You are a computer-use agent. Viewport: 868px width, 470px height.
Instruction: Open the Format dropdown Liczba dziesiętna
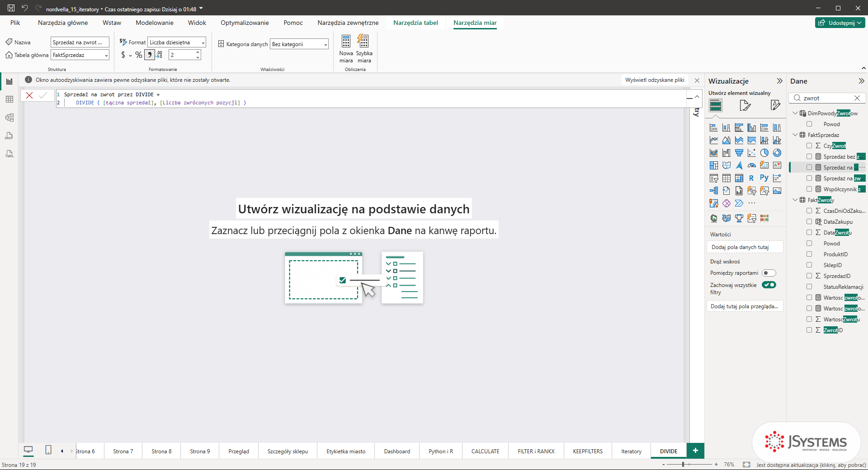[177, 42]
